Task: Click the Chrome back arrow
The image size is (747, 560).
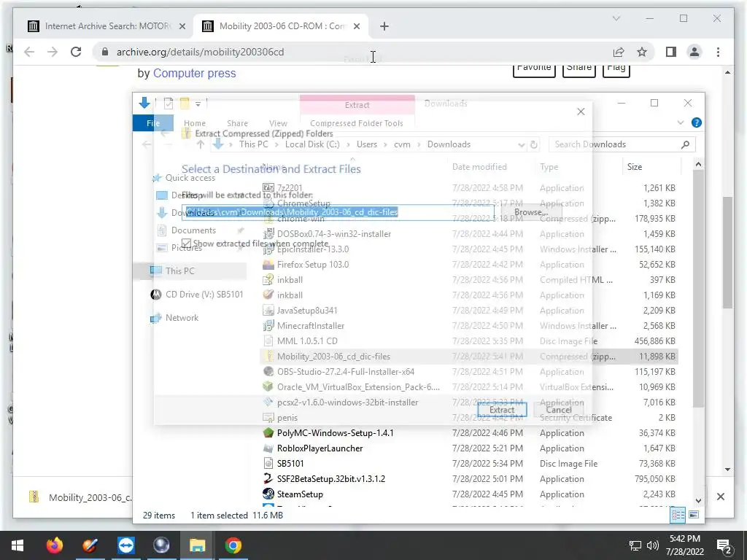Action: [29, 52]
